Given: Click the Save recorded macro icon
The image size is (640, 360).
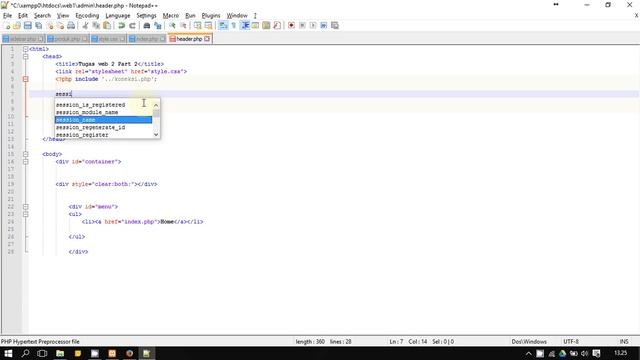Looking at the screenshot, I should [x=335, y=26].
